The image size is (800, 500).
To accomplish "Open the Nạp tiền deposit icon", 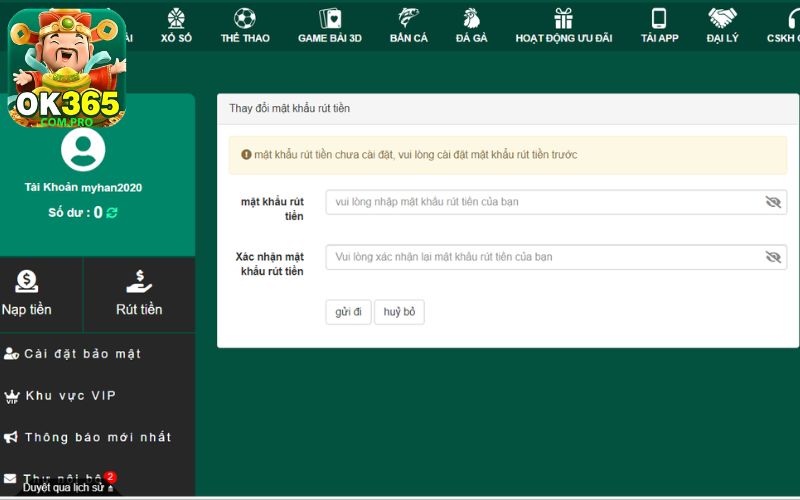I will tap(27, 283).
